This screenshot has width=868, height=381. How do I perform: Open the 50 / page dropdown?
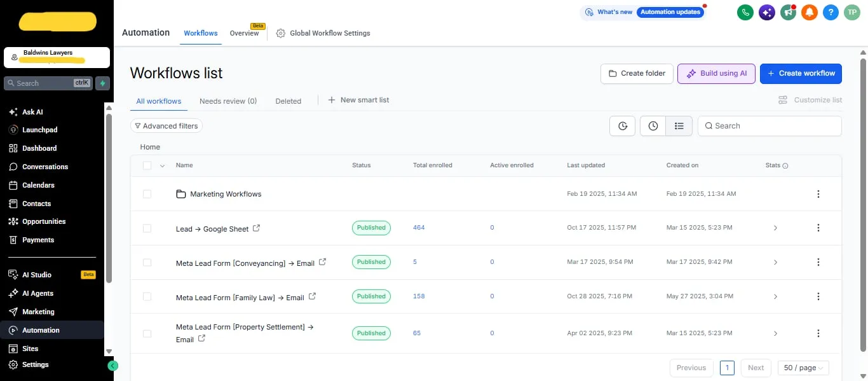803,368
